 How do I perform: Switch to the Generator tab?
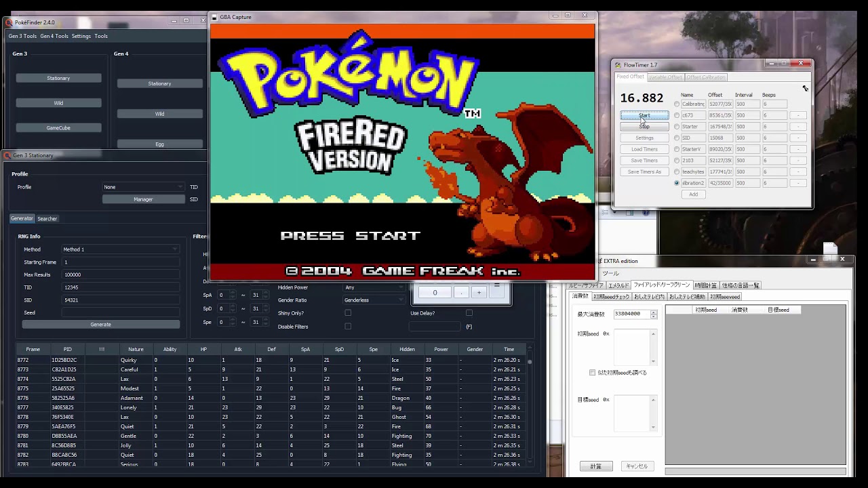(22, 218)
